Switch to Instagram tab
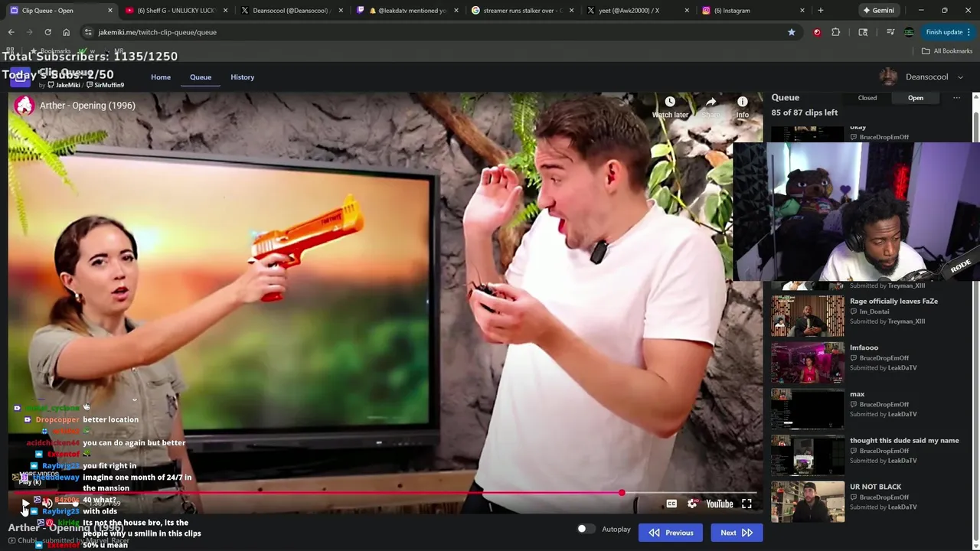 point(754,11)
